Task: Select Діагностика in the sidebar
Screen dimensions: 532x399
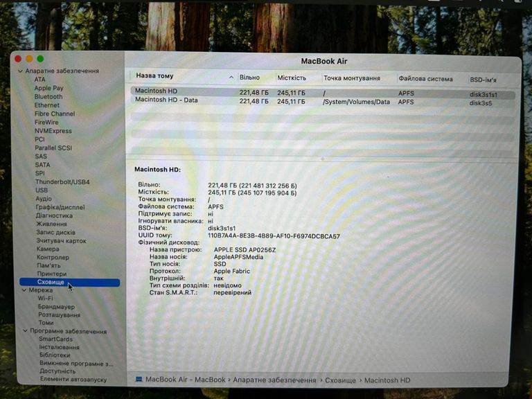Action: (54, 216)
